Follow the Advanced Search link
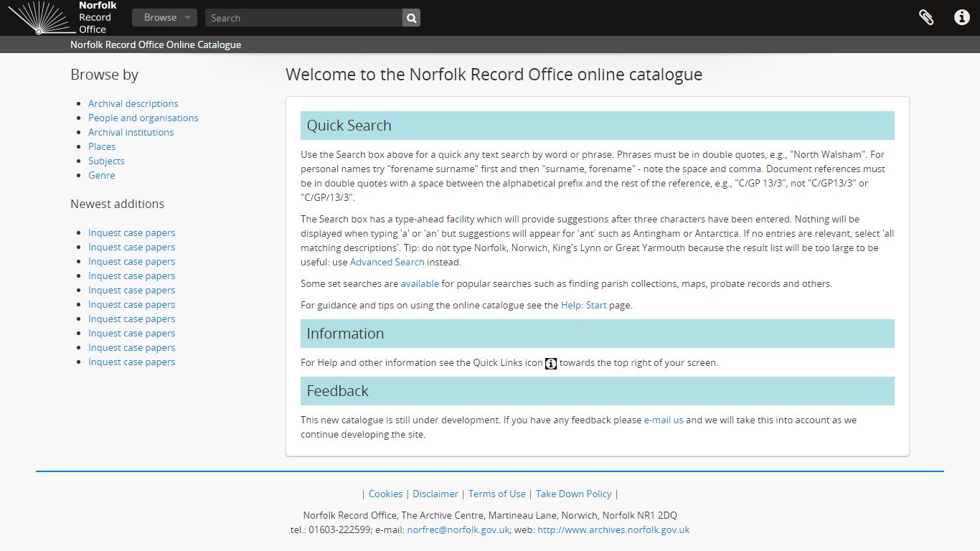 point(387,262)
